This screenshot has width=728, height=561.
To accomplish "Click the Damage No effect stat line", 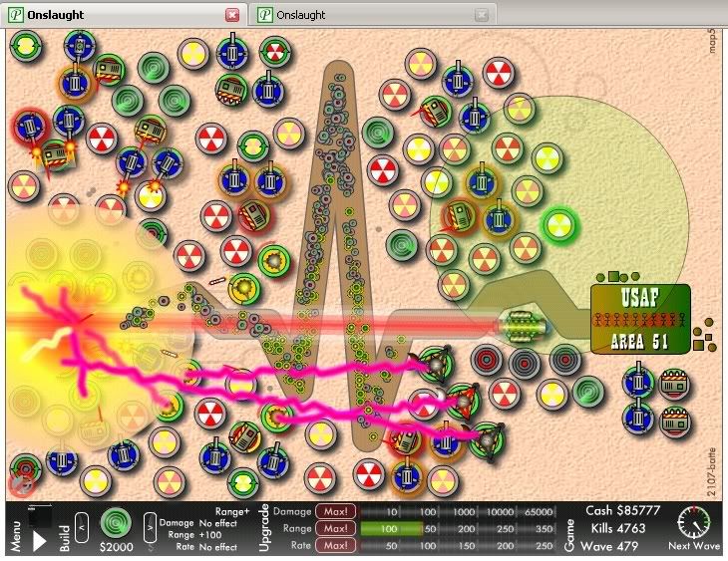I will click(198, 523).
